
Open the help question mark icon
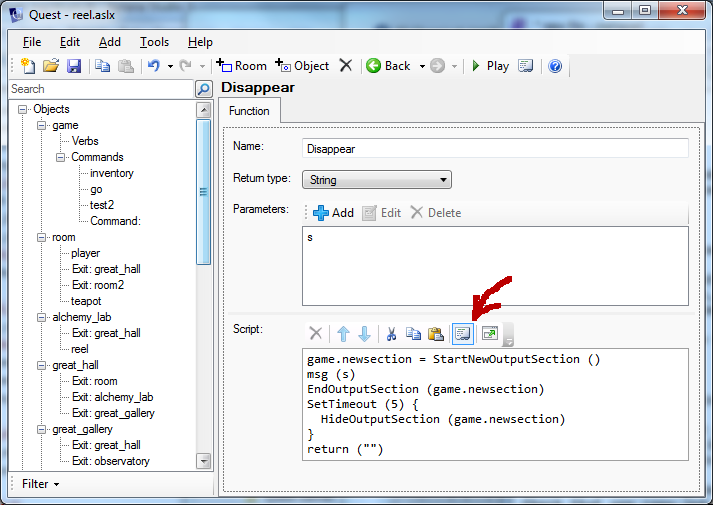tap(555, 66)
